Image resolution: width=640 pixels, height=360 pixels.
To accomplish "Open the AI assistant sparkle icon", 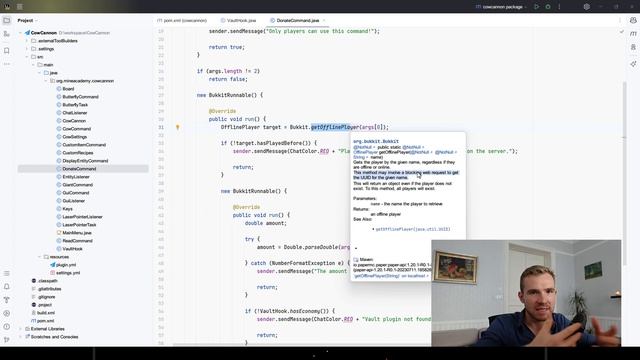I will 633,64.
